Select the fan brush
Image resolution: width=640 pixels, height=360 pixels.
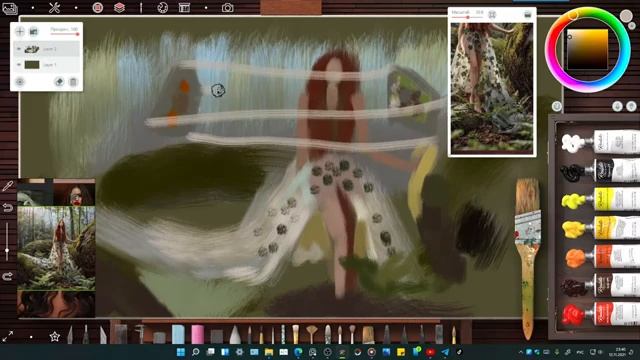point(311,334)
